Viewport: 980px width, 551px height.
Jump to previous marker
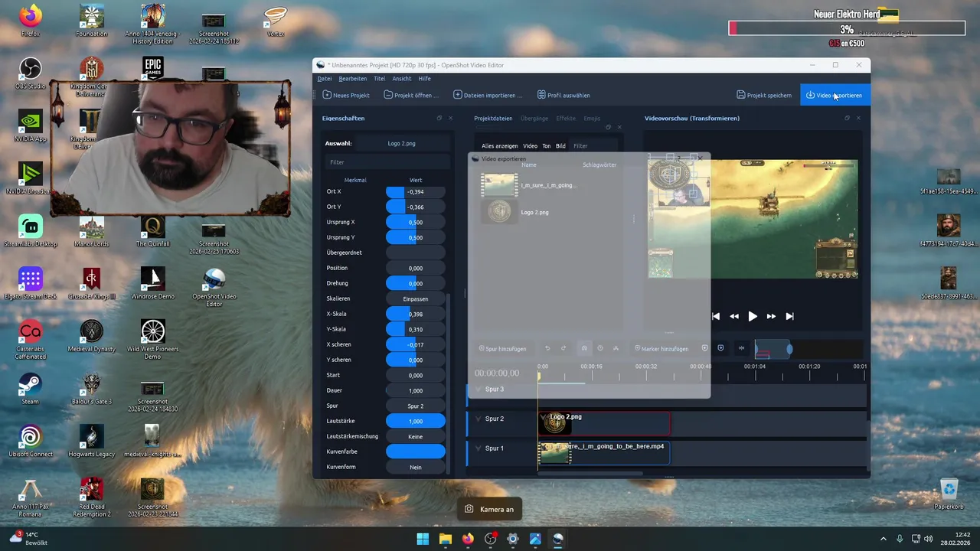[705, 348]
